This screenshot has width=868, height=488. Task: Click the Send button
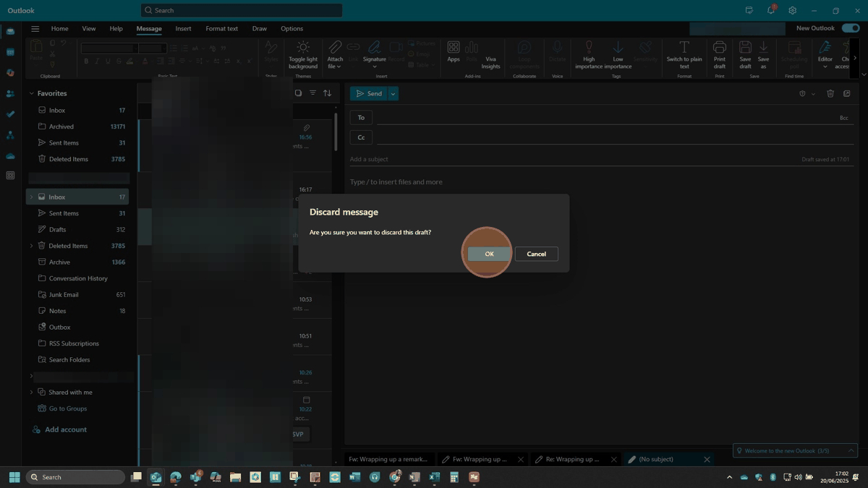tap(369, 93)
